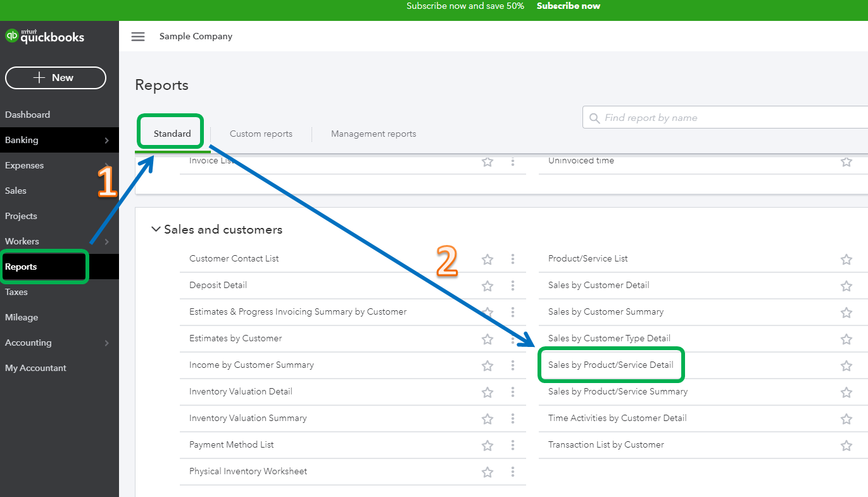
Task: Click the Subscribe now link
Action: pos(568,6)
